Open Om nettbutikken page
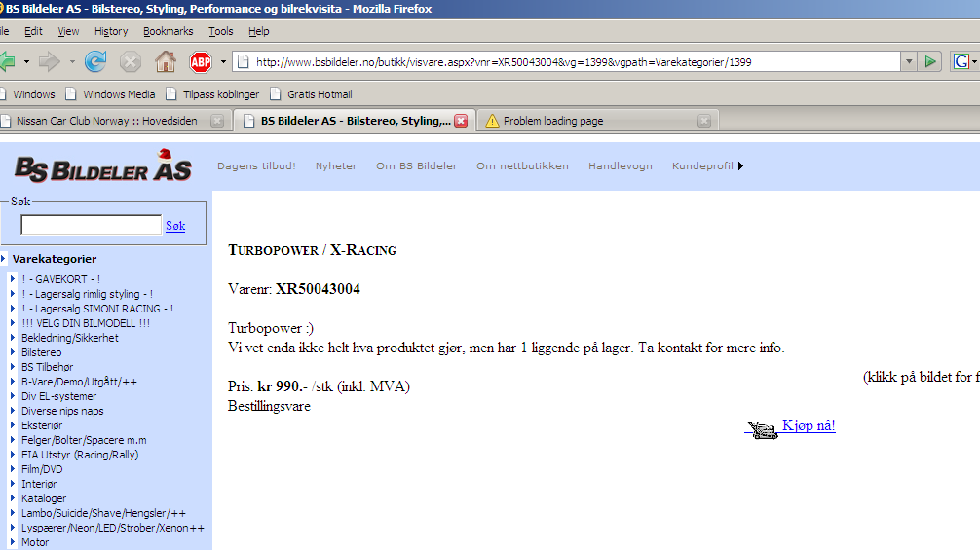 tap(522, 166)
